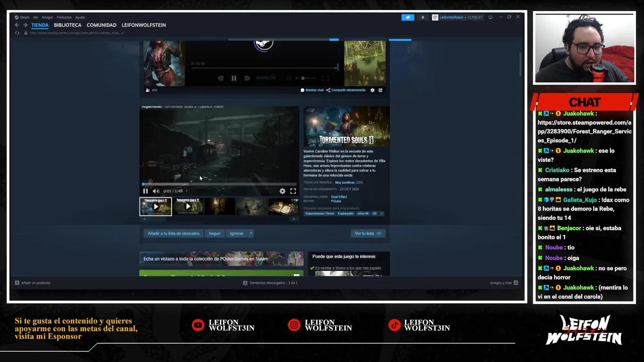Rewind the broadcast with the back-skip icon
Viewport: 644px width, 362px height.
point(220,78)
